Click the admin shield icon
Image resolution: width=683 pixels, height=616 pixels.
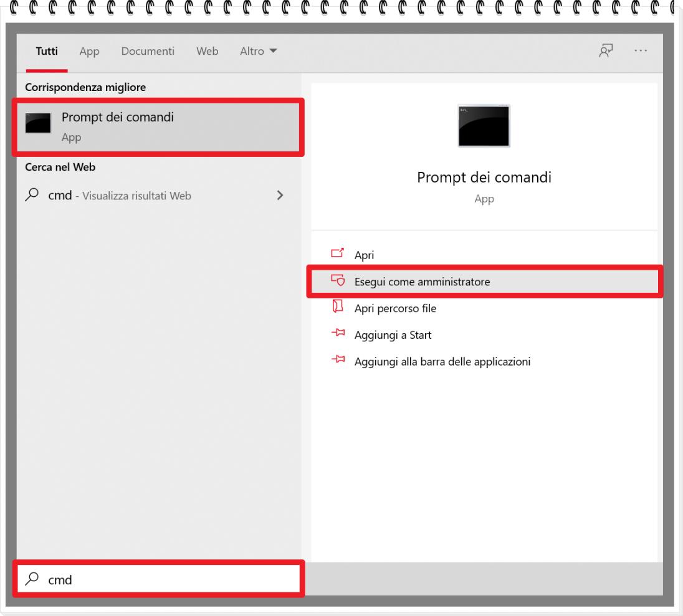[x=337, y=282]
